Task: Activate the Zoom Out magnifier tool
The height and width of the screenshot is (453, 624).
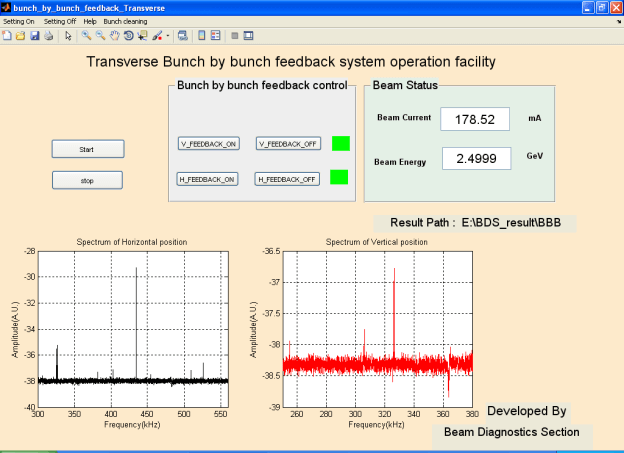Action: [101, 36]
